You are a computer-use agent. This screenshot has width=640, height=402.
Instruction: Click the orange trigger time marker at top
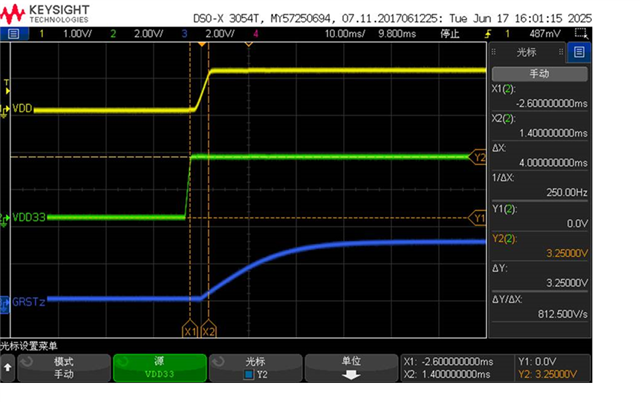pos(202,43)
